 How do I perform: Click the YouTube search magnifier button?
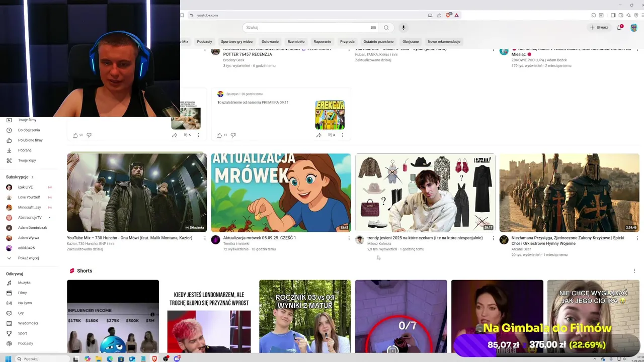click(x=386, y=28)
